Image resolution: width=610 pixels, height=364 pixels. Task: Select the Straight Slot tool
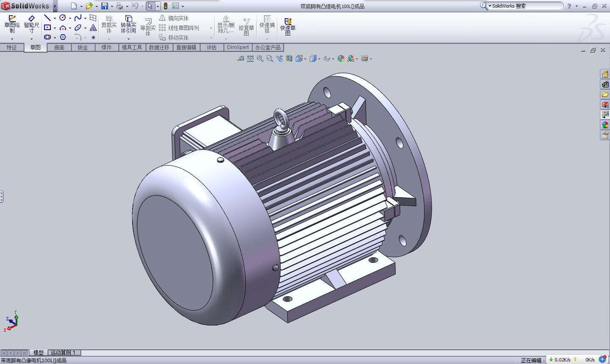(x=47, y=37)
